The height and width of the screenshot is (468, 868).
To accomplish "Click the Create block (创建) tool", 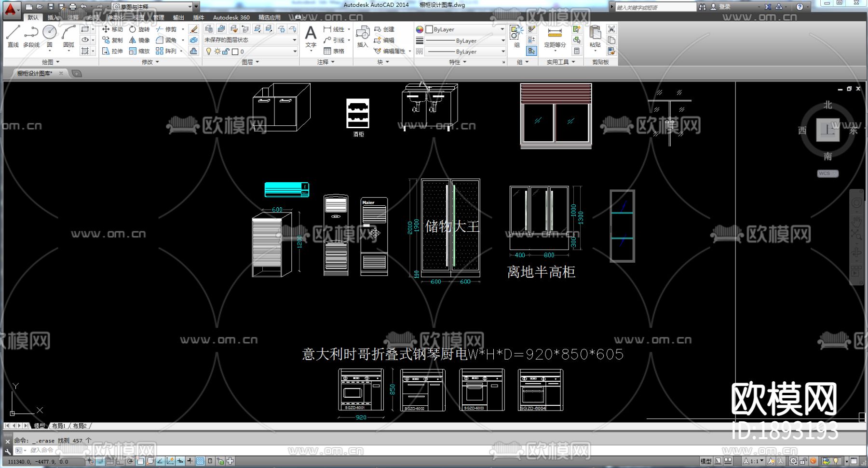I will (384, 29).
